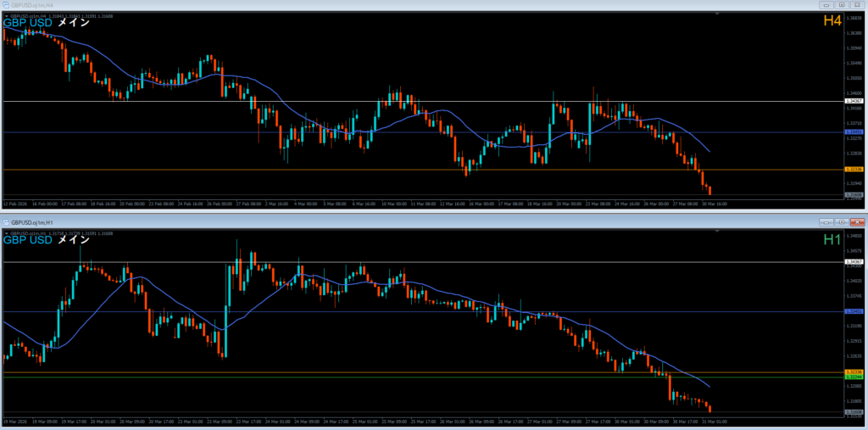Restore the H1 chart window size
868x430 pixels.
840,221
